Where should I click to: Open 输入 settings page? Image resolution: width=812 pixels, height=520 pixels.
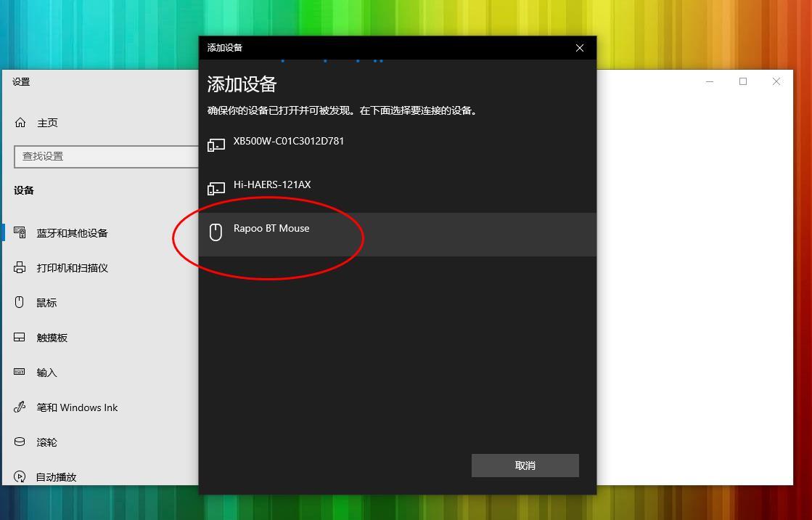coord(46,373)
